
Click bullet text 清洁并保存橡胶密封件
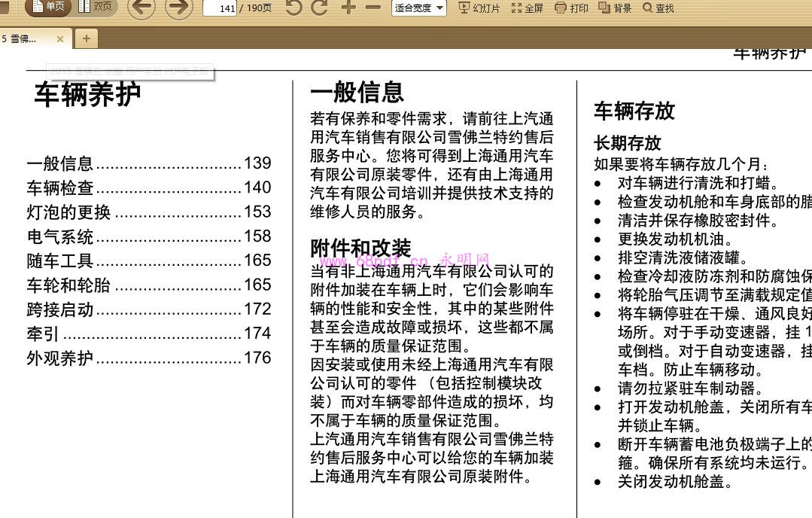click(x=698, y=220)
